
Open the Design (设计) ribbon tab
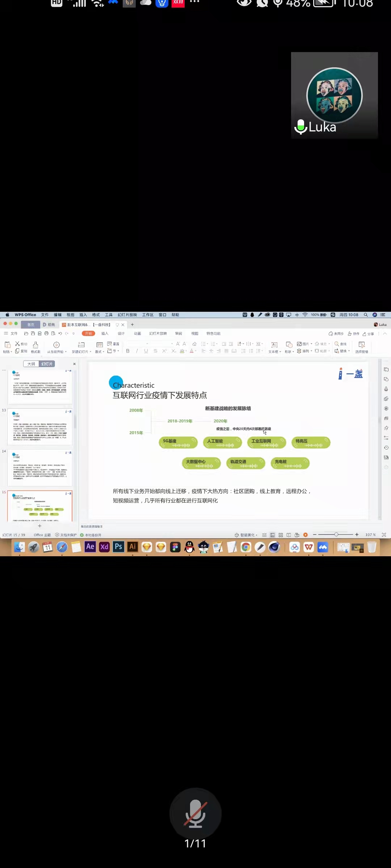(x=121, y=333)
